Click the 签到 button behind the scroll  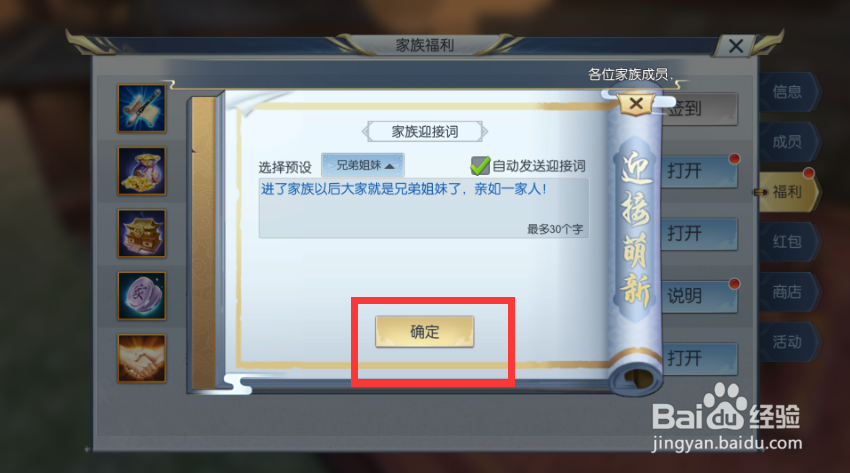(700, 109)
